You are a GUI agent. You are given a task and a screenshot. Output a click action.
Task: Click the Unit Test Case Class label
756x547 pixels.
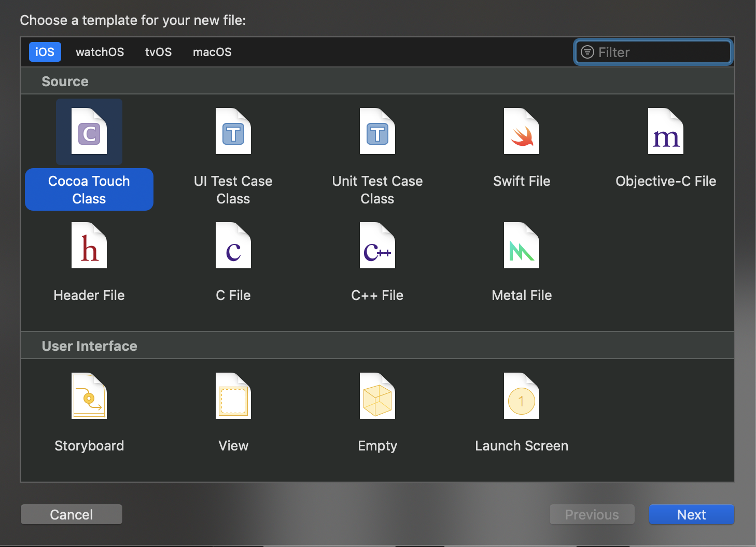click(377, 189)
